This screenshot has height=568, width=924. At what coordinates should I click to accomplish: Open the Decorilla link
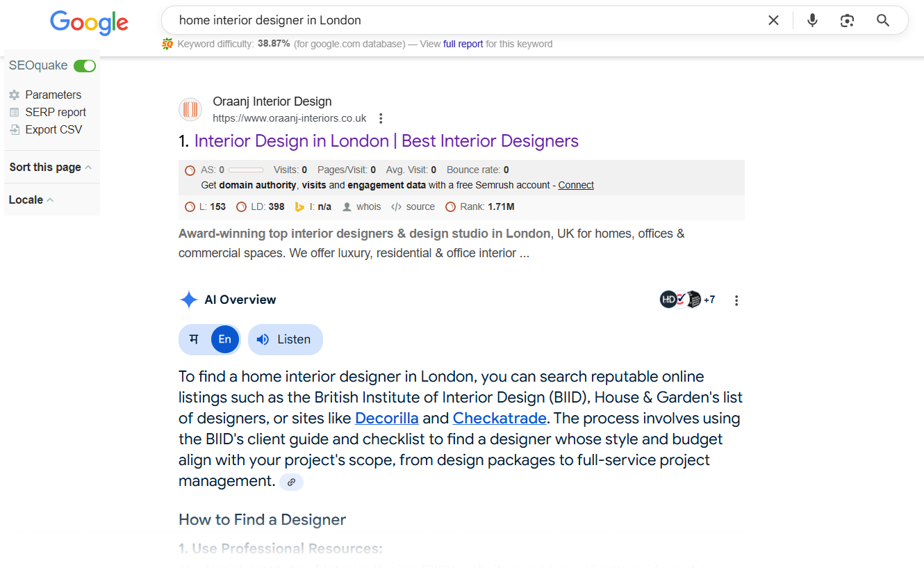386,419
